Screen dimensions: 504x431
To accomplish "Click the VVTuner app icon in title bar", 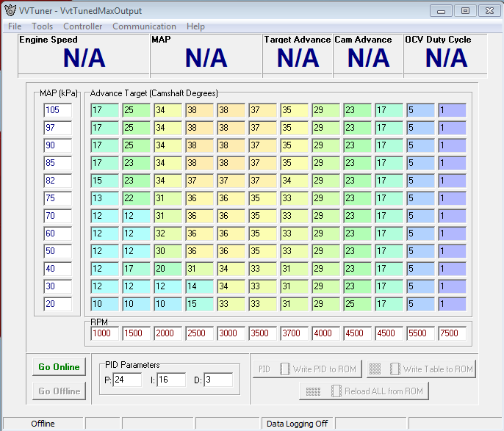I will (x=10, y=10).
